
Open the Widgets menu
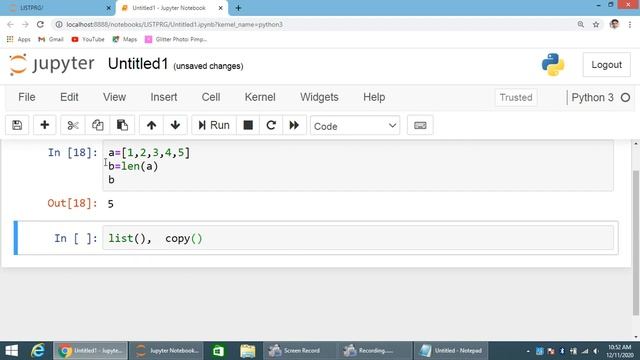coord(319,97)
